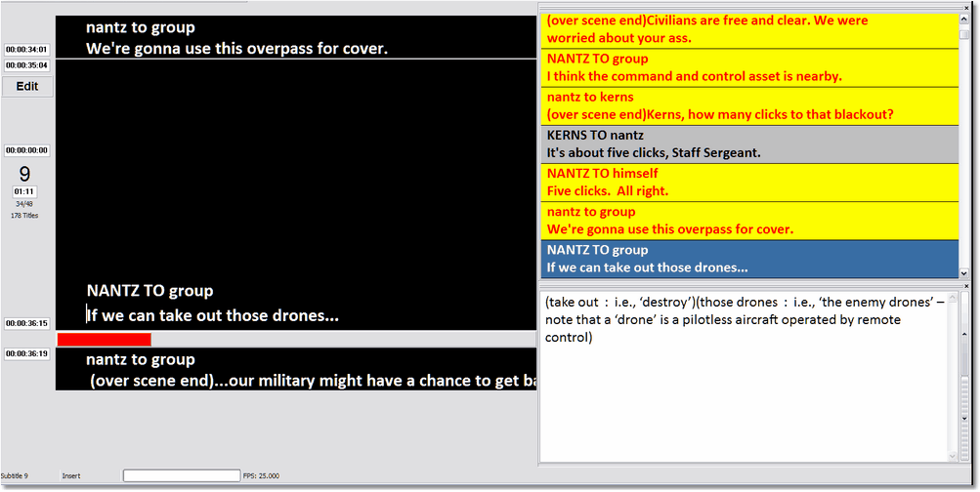
Task: Click the previous subtitle 'We're gonna use this overpass for cover.' in editor
Action: tap(236, 48)
